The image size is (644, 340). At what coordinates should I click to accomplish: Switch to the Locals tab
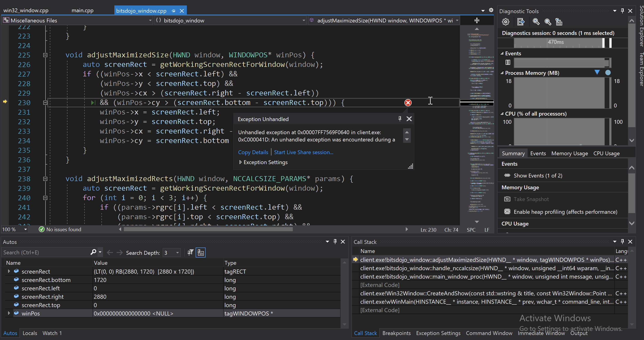(x=30, y=333)
